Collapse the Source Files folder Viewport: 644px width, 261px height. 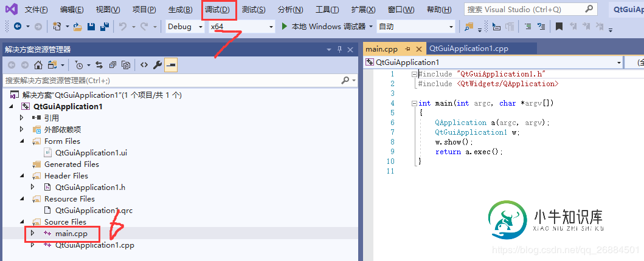(22, 222)
